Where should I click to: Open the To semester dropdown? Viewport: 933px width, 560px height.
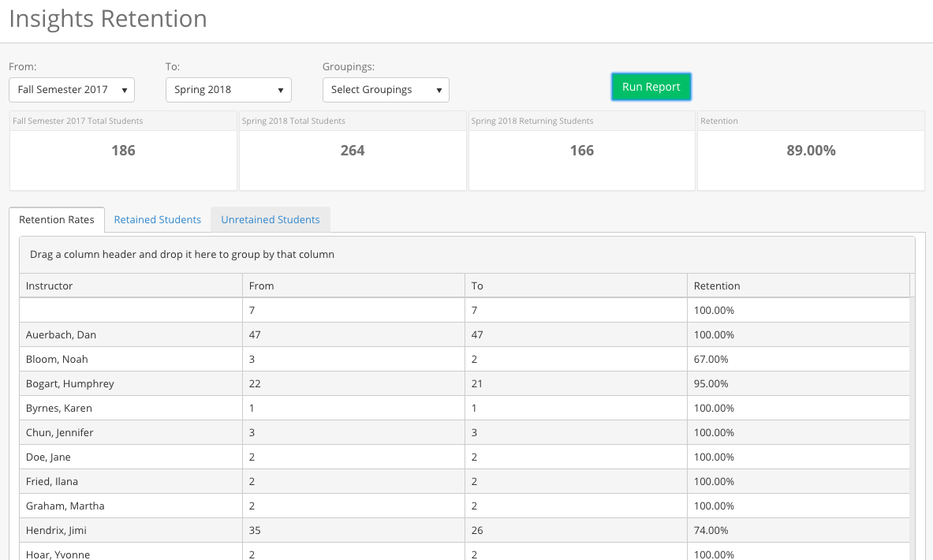click(228, 90)
